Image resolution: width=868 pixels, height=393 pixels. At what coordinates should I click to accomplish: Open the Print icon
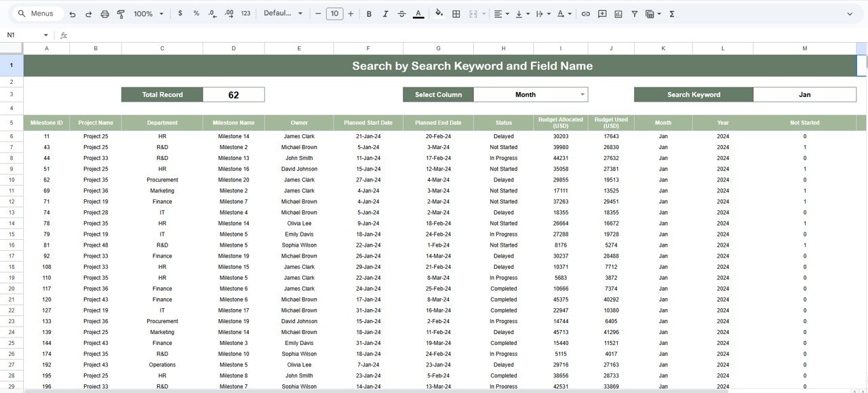pos(104,13)
